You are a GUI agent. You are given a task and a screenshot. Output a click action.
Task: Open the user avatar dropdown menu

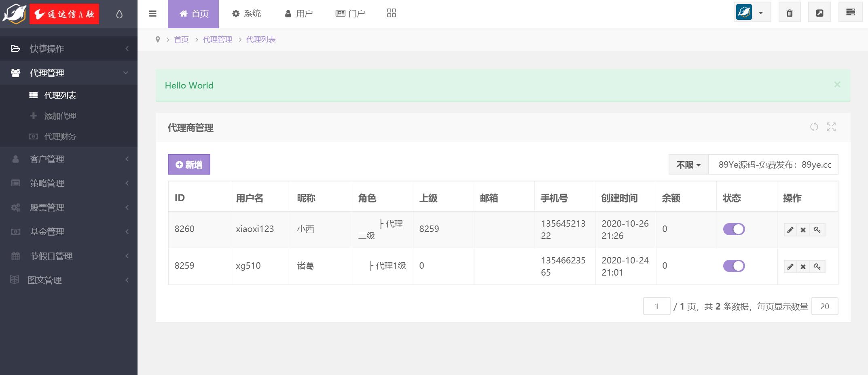[752, 13]
